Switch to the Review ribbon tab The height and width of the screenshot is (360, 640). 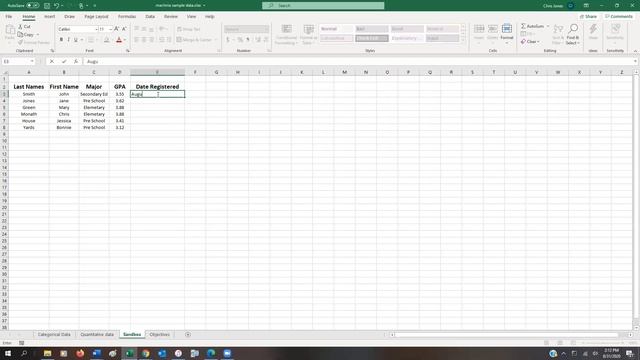coord(171,16)
